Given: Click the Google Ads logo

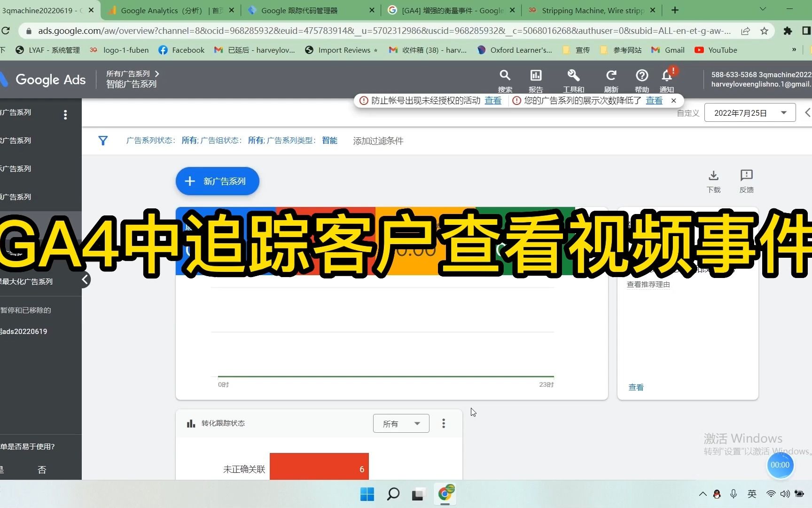Looking at the screenshot, I should [43, 80].
